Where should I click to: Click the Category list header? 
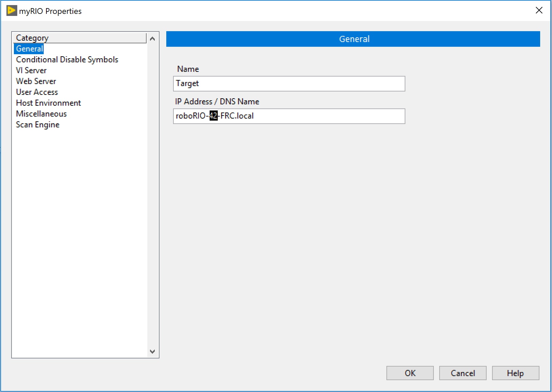tap(80, 38)
